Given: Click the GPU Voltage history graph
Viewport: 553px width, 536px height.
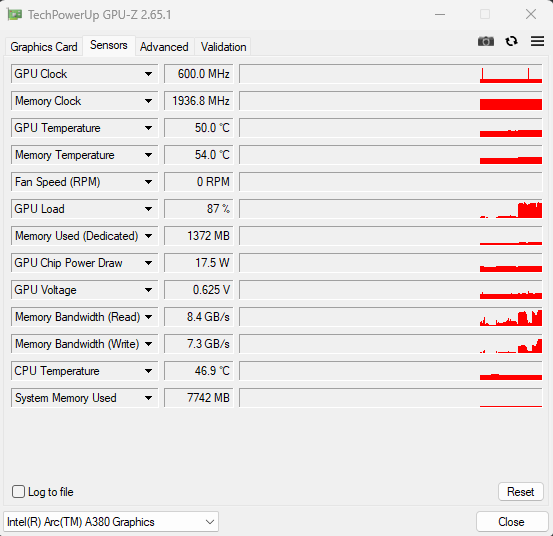Looking at the screenshot, I should (x=391, y=290).
